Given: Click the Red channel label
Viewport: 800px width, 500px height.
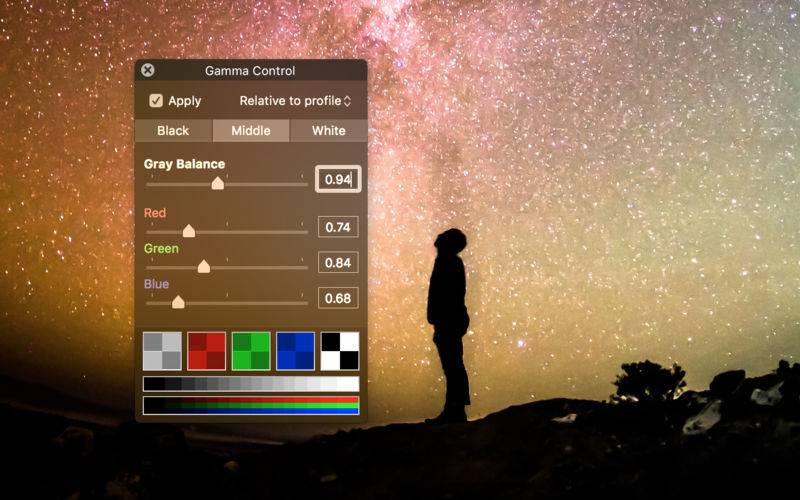Looking at the screenshot, I should pyautogui.click(x=155, y=213).
